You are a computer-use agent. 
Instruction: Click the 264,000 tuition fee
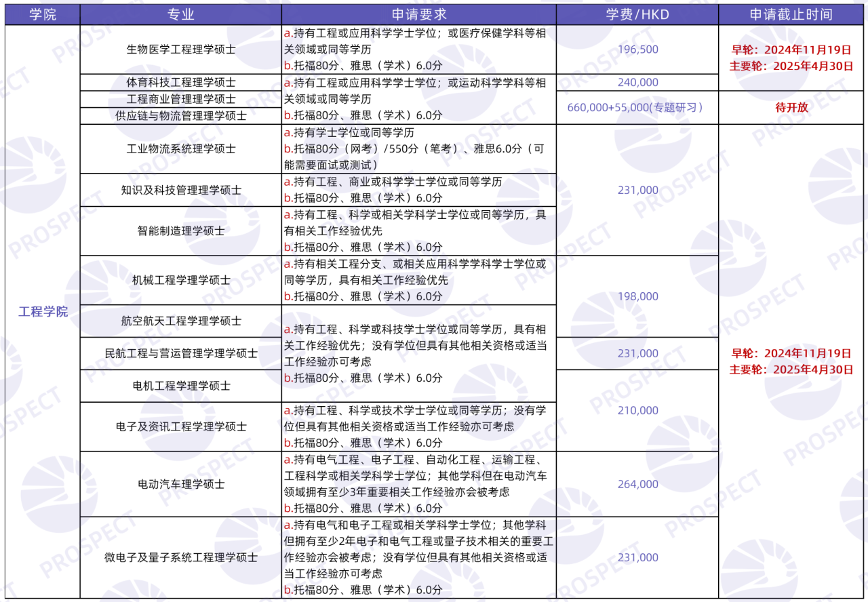pos(637,484)
